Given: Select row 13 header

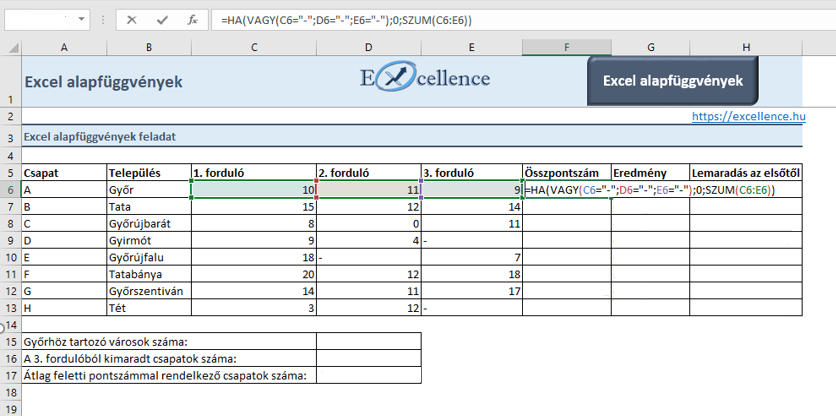Looking at the screenshot, I should point(11,308).
